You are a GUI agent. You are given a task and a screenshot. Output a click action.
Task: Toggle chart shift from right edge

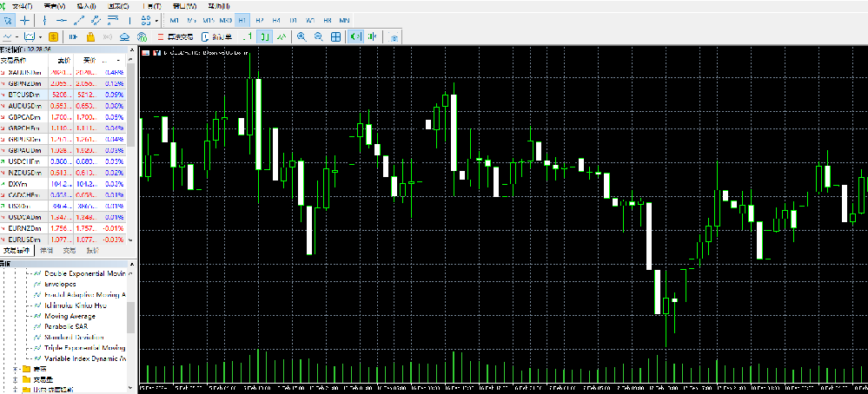tap(372, 37)
